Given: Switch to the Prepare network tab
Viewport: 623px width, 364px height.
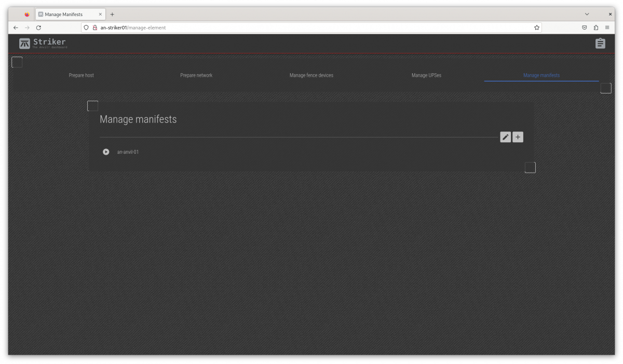Looking at the screenshot, I should [196, 75].
